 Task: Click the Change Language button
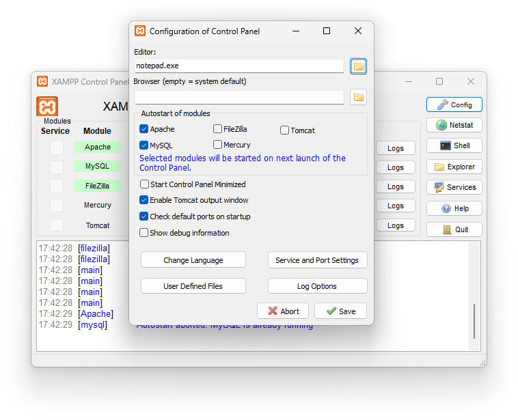click(x=193, y=260)
